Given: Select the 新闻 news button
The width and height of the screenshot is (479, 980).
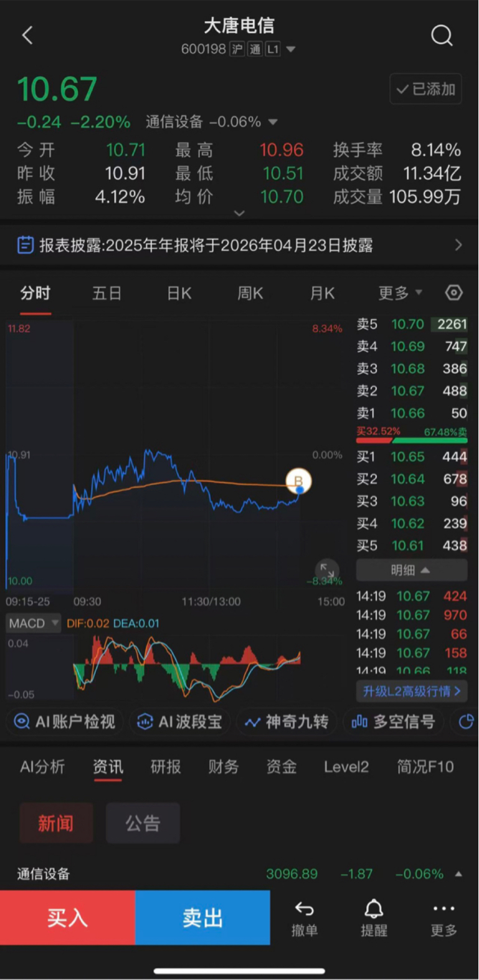Looking at the screenshot, I should pos(56,824).
